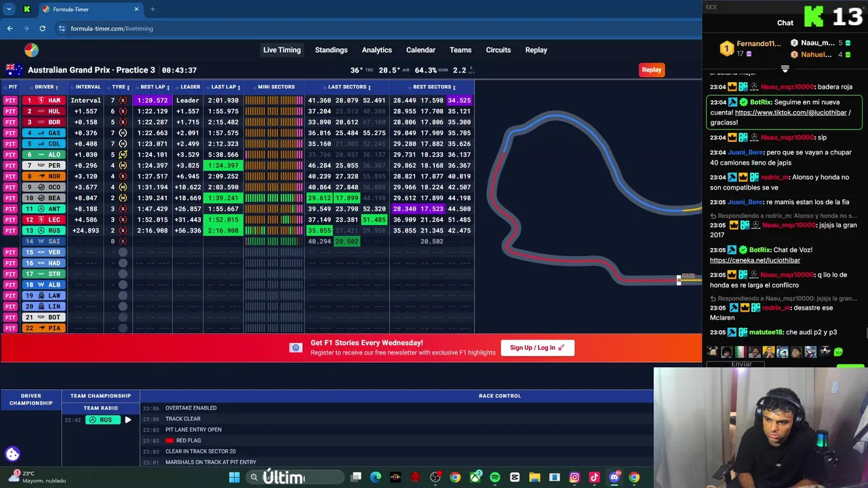The height and width of the screenshot is (488, 868).
Task: Click the soft tyre icon in HAM's row
Action: [123, 100]
